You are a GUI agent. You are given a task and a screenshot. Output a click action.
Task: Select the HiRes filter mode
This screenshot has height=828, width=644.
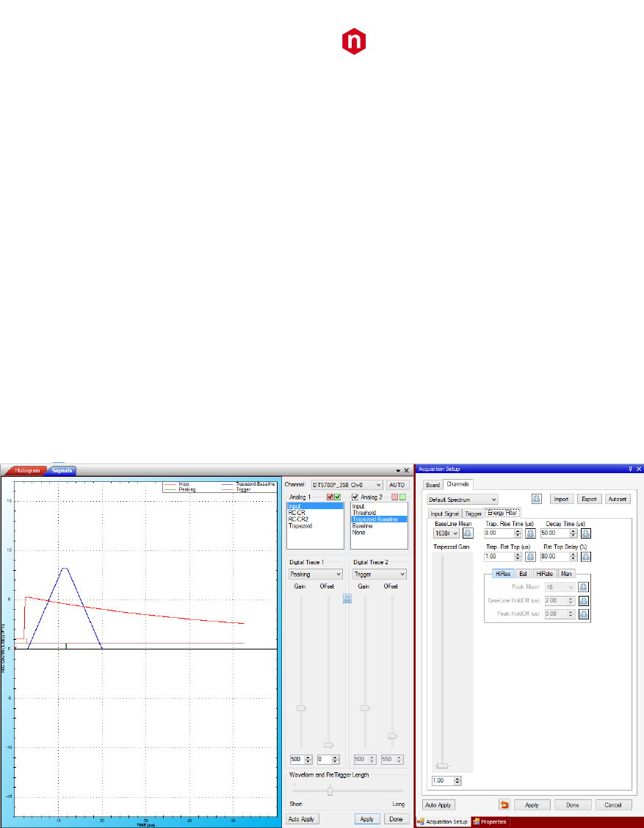pos(503,574)
